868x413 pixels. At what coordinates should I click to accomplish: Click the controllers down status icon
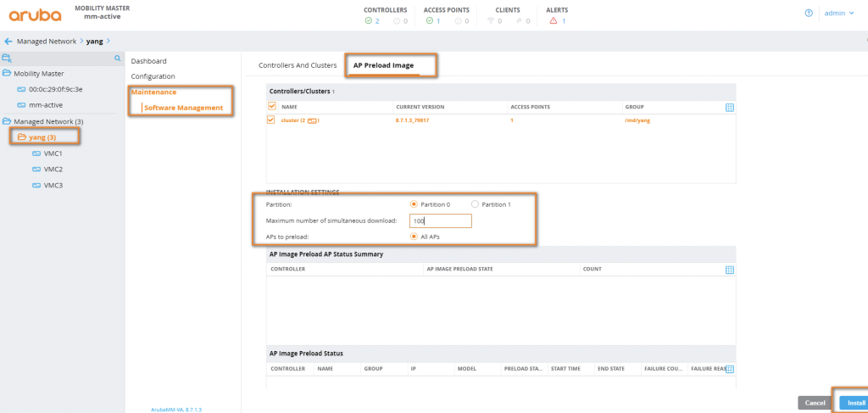pyautogui.click(x=397, y=21)
